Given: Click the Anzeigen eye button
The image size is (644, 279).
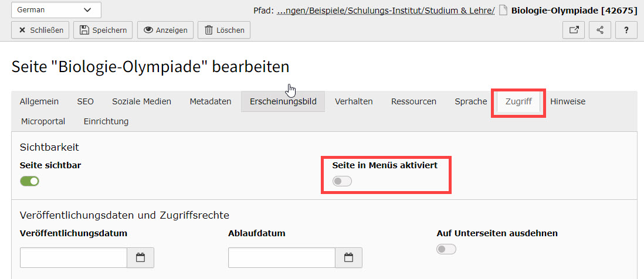Looking at the screenshot, I should tap(165, 30).
